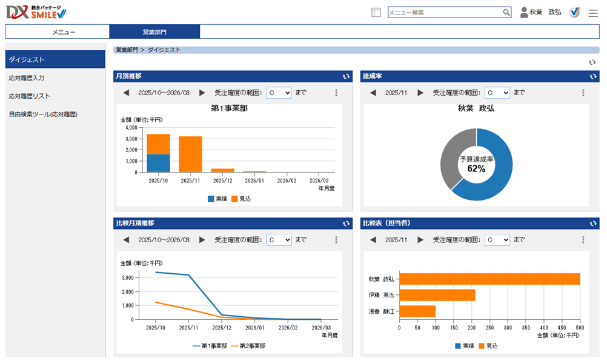Screen dimensions: 607x364
Task: Open the hamburger menu at top right
Action: 593,13
